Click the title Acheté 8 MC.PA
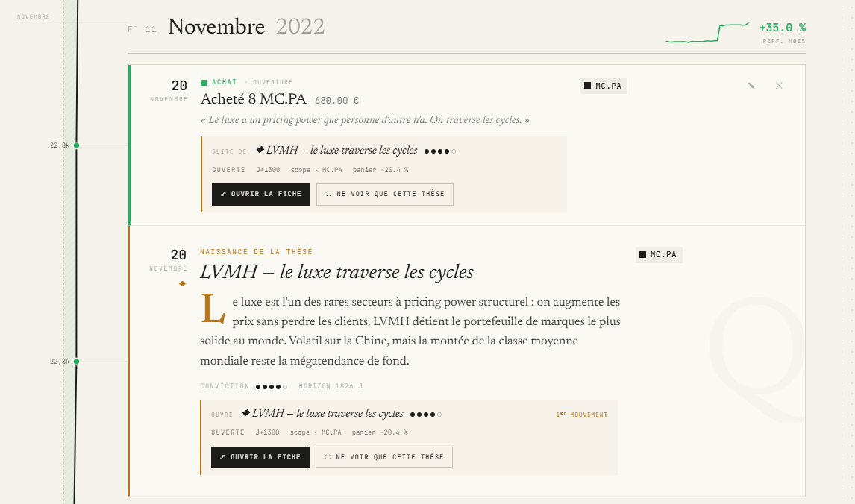The image size is (855, 504). pyautogui.click(x=253, y=99)
